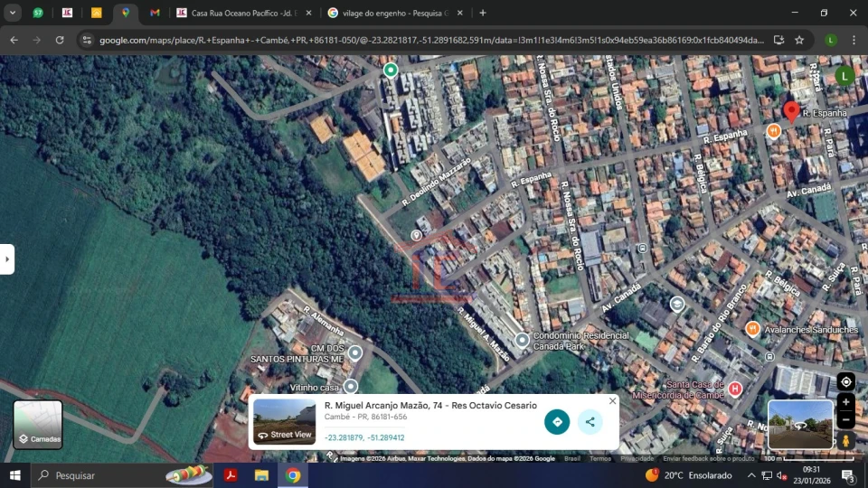Select the yellow Pegman Street View icon
868x488 pixels.
tap(845, 441)
